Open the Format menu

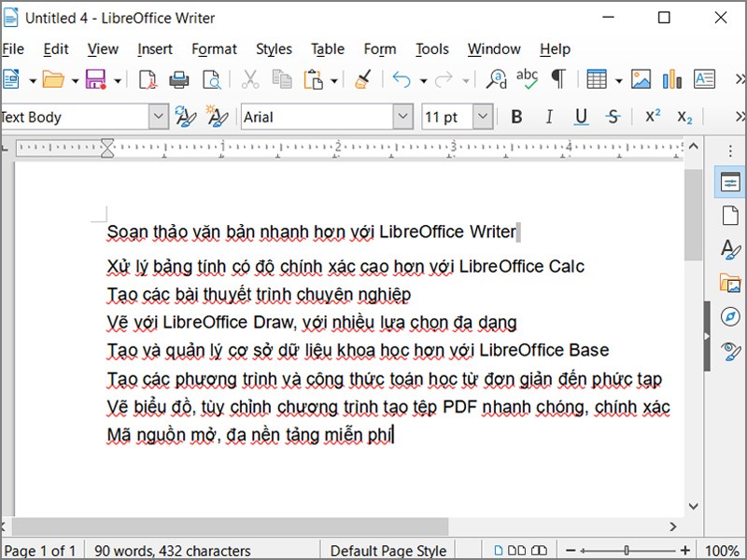(214, 49)
